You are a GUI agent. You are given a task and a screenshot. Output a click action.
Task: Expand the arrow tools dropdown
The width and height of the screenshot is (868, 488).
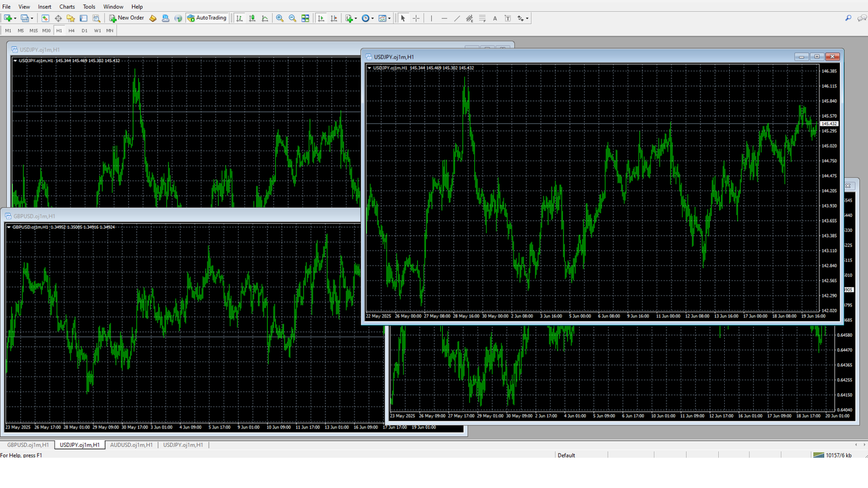point(521,18)
